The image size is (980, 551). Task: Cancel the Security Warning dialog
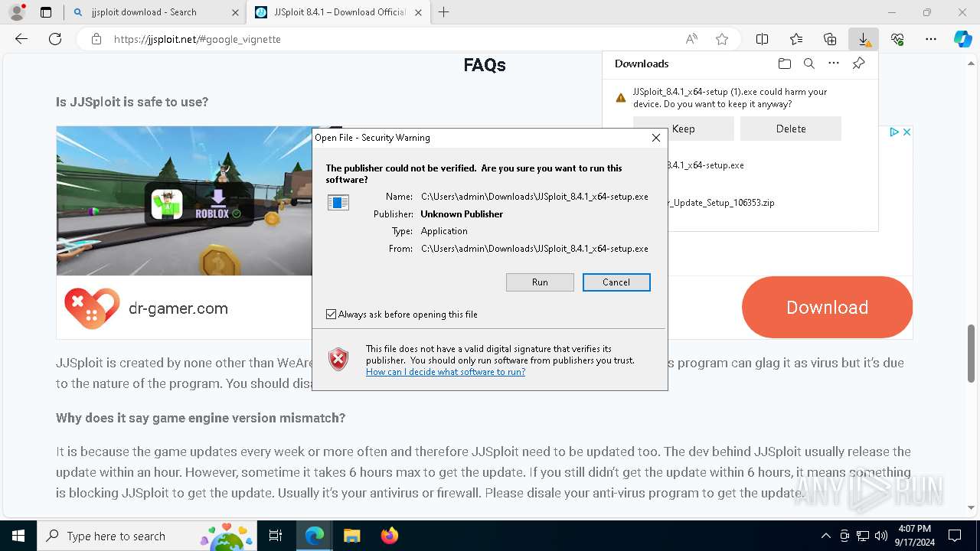tap(616, 282)
